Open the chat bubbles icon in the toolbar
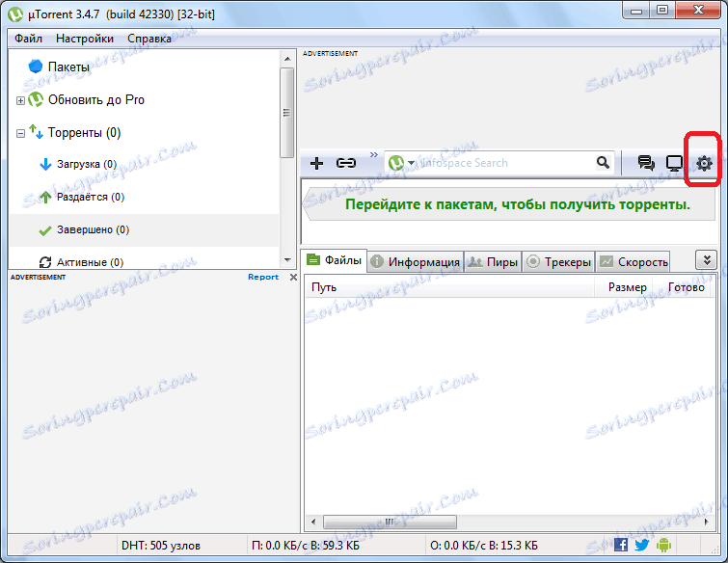728x563 pixels. 646,163
